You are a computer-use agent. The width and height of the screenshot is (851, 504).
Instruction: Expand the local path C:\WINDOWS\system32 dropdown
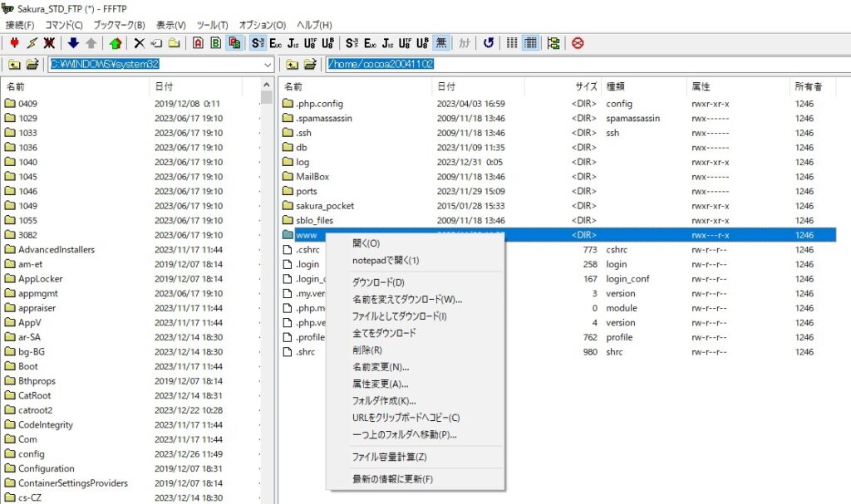(267, 65)
